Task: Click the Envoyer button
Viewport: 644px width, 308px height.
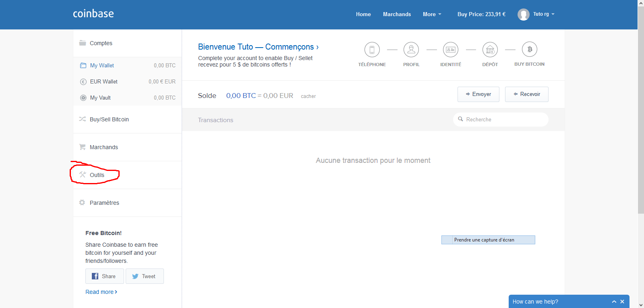Action: tap(478, 94)
